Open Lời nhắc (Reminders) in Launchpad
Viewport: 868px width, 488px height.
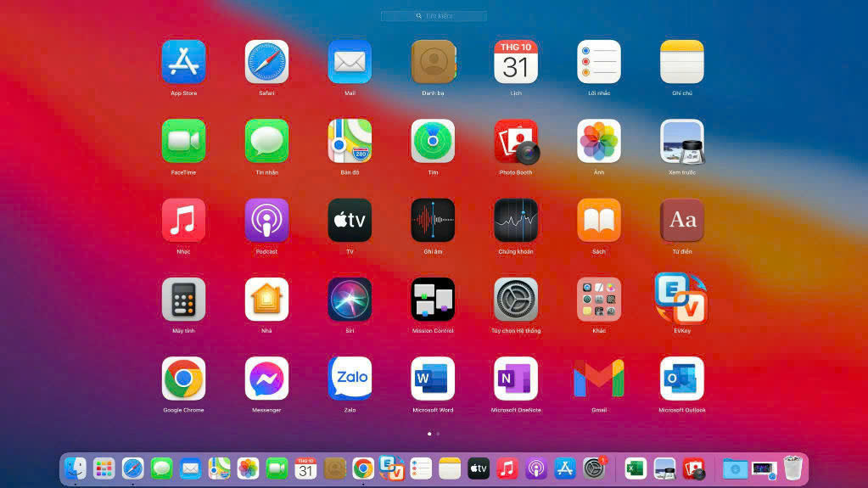click(599, 61)
